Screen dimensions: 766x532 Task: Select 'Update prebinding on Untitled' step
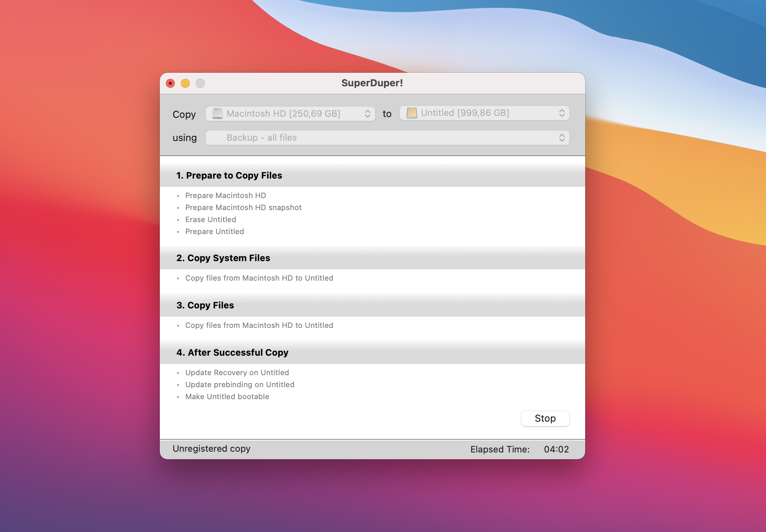pos(240,385)
